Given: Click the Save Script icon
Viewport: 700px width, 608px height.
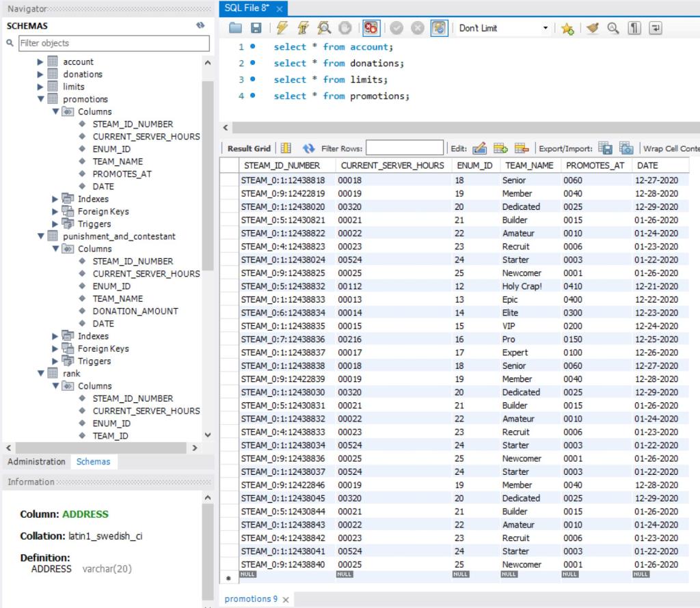Looking at the screenshot, I should pos(256,28).
